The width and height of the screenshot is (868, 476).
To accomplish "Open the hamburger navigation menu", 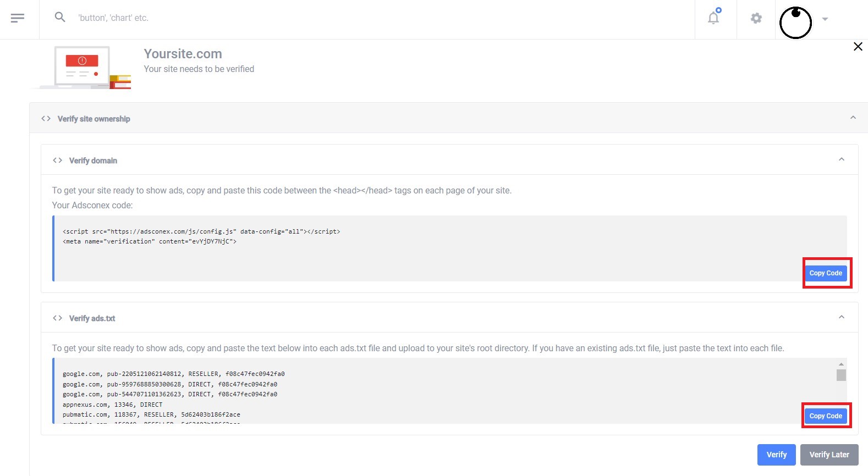I will [18, 18].
